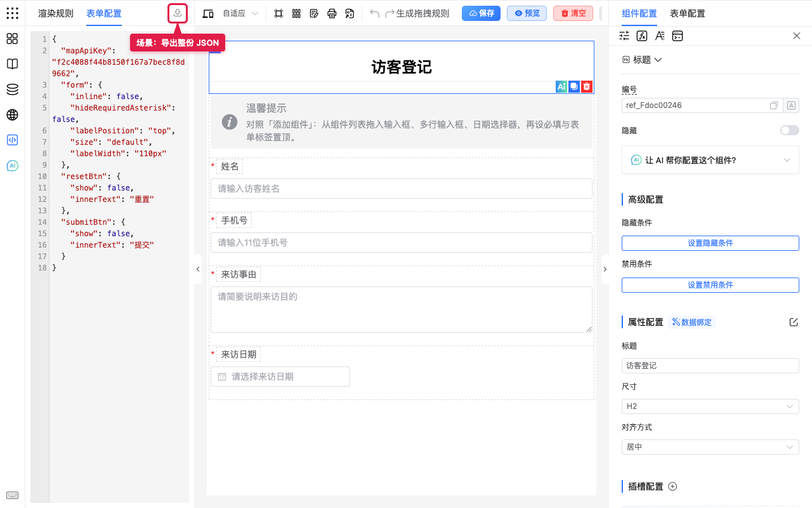Select the 温馨提示 alert block
The image size is (812, 508).
click(x=402, y=123)
